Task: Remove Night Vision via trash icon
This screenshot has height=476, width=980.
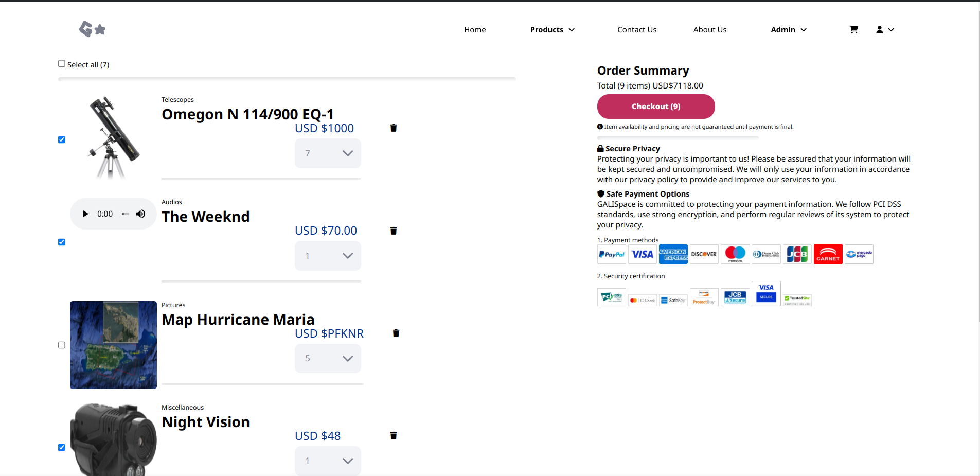Action: [394, 435]
